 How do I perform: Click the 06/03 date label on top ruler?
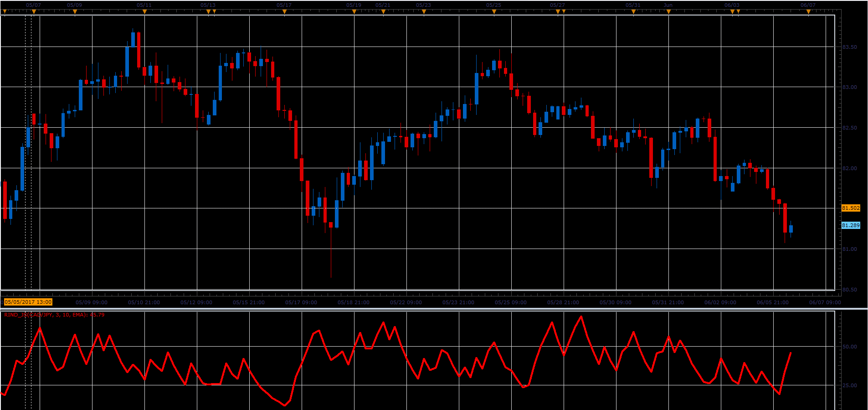[x=732, y=5]
